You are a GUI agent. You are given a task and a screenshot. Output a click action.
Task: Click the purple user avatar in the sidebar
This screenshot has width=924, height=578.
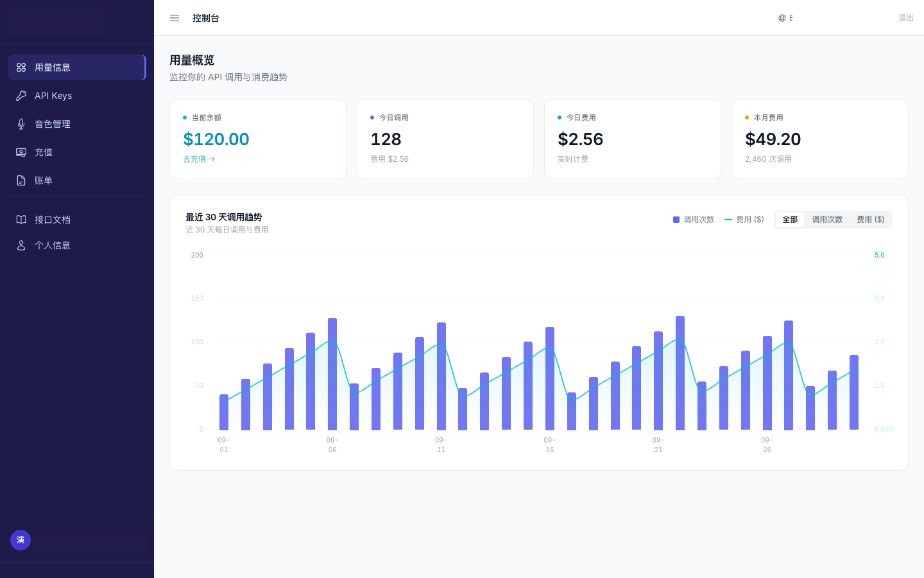[x=21, y=540]
